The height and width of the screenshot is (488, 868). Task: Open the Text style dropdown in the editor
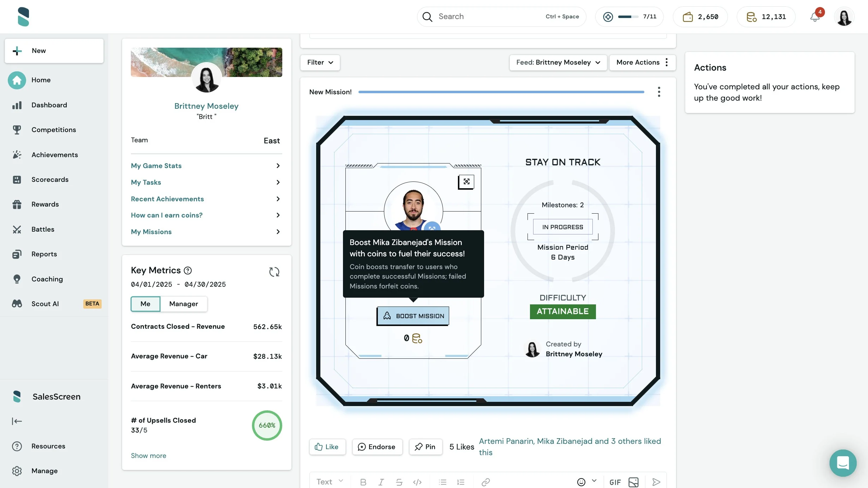click(x=330, y=482)
